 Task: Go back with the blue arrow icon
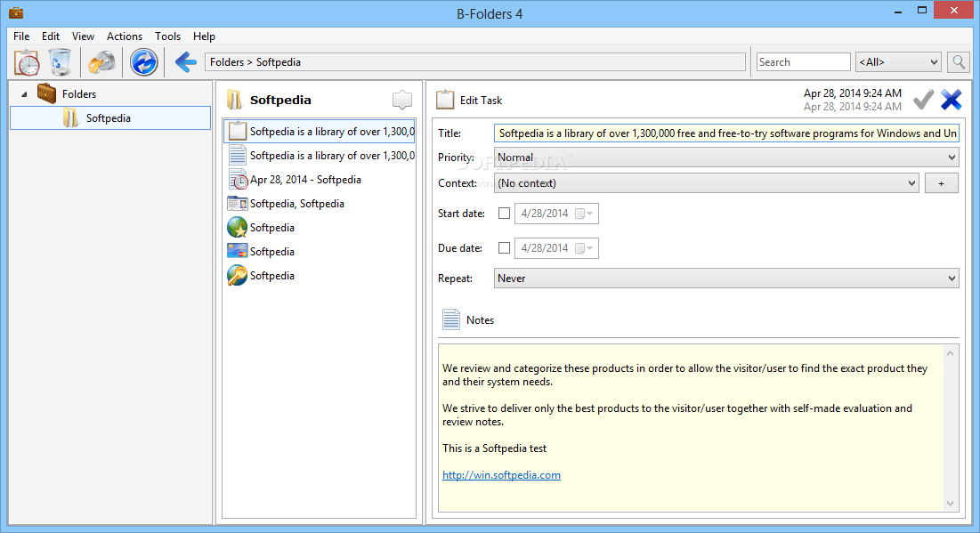coord(186,62)
